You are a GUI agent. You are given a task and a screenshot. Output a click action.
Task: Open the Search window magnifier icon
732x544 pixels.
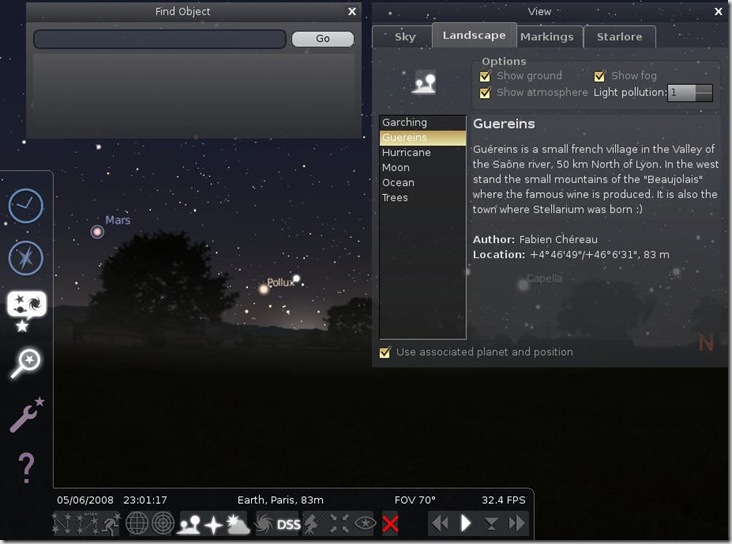(25, 363)
